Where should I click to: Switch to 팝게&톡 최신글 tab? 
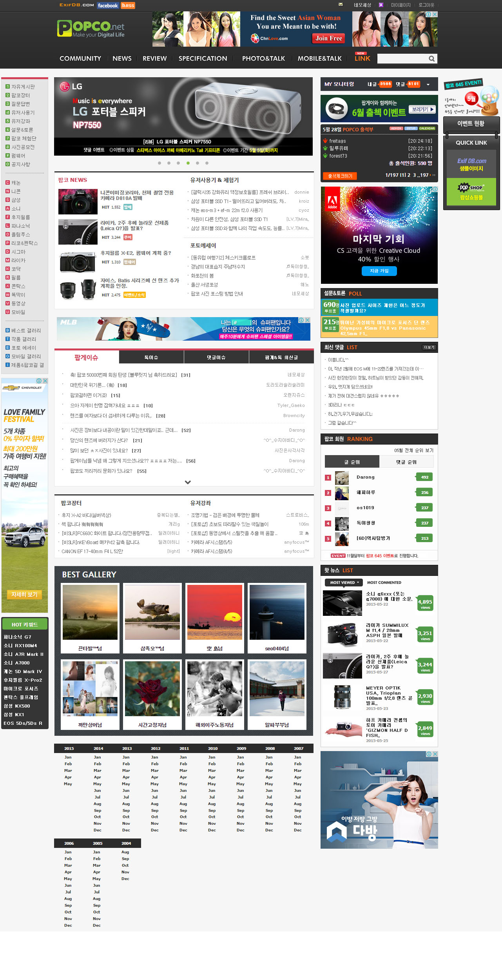281,358
